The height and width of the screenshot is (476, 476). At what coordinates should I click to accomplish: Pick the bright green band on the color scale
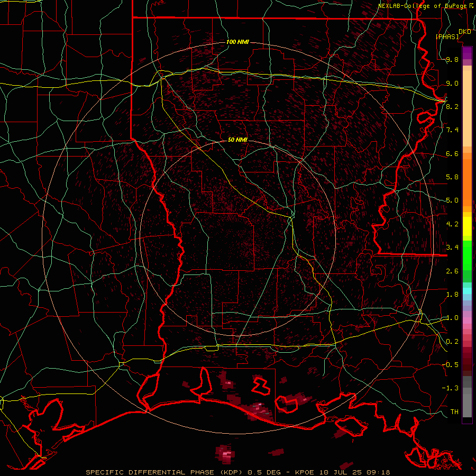point(467,255)
